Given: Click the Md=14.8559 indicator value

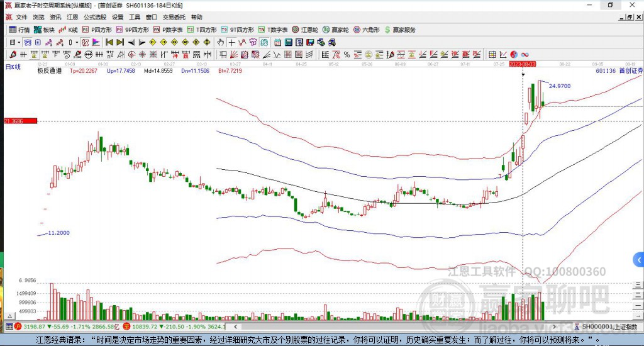Looking at the screenshot, I should tap(158, 70).
